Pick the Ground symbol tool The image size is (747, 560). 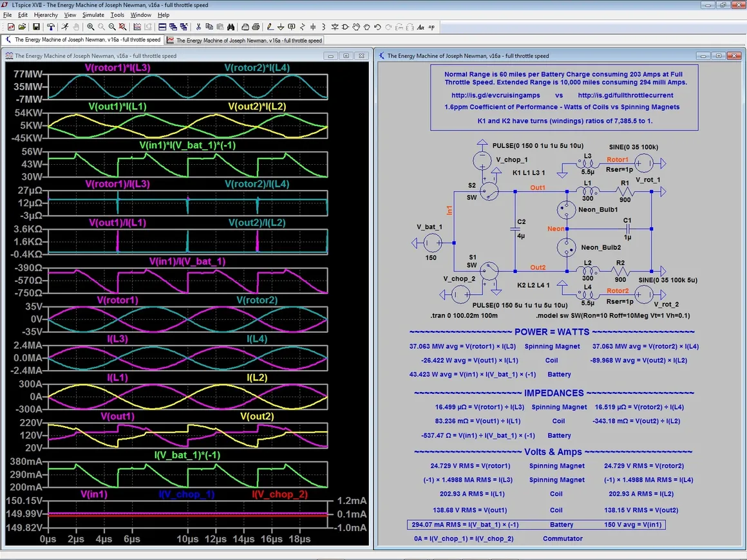coord(281,27)
